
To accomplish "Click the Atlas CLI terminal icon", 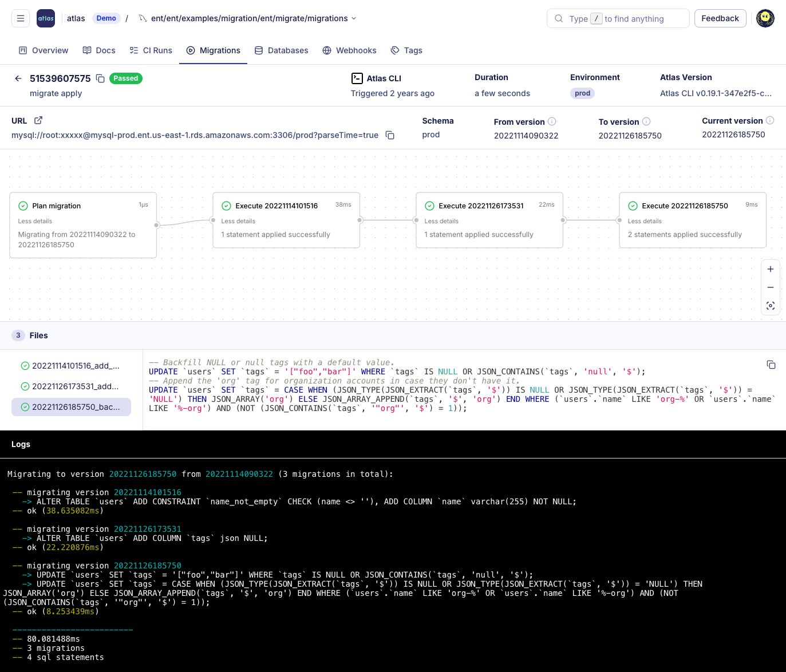I will (357, 78).
